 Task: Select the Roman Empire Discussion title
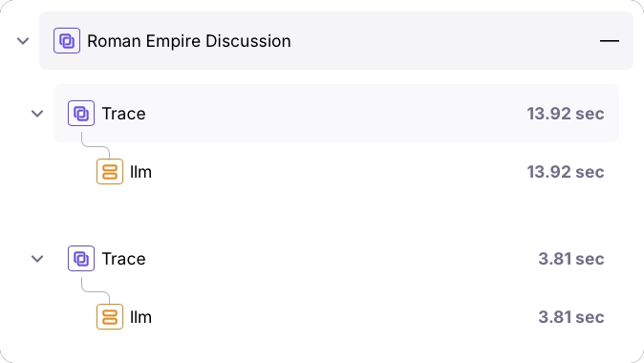click(189, 41)
